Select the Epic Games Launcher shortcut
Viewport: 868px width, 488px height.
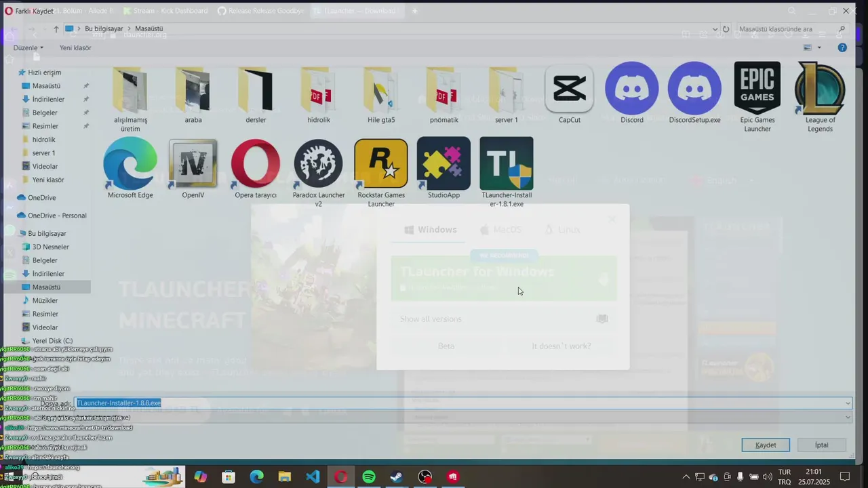[x=757, y=97]
